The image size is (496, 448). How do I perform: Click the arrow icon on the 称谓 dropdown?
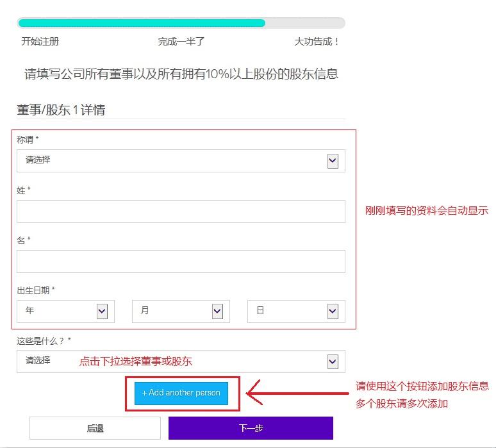coord(333,161)
